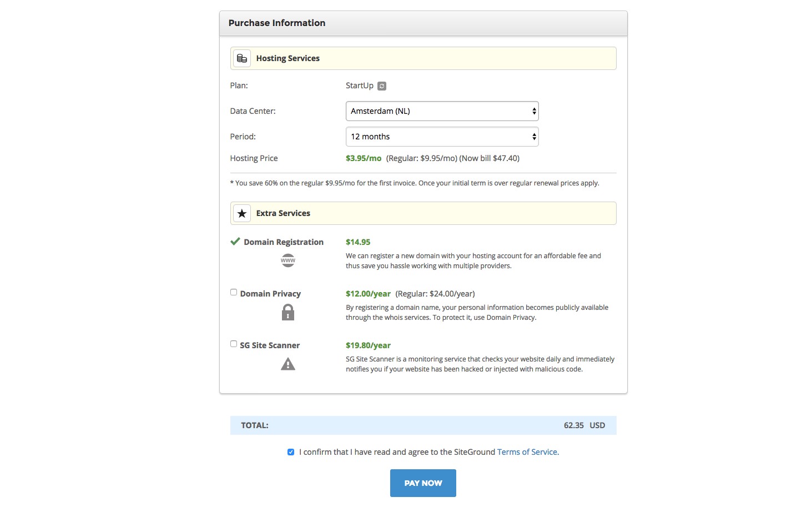Click the Plan: label
This screenshot has height=517, width=812.
pyautogui.click(x=239, y=86)
